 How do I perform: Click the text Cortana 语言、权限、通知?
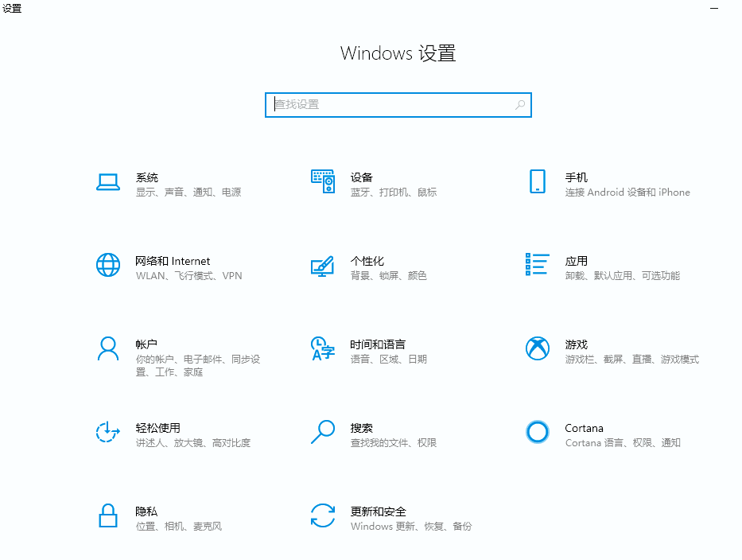point(623,442)
